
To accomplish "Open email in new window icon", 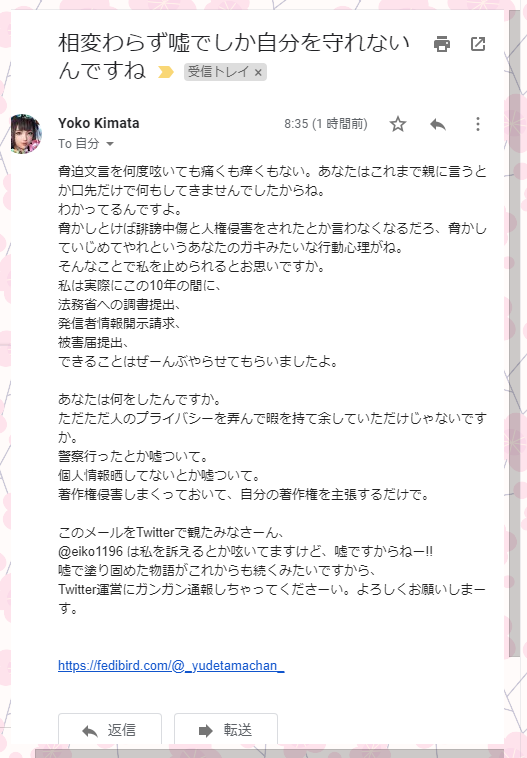I will 478,44.
